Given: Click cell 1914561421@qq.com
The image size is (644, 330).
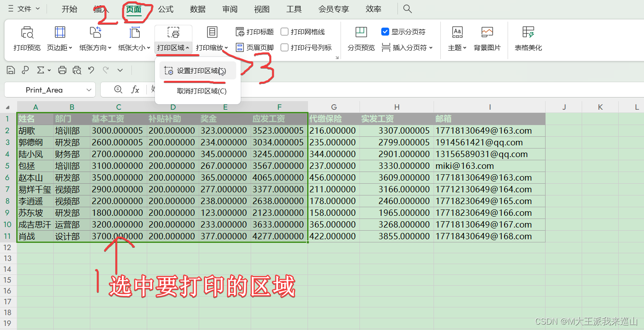Looking at the screenshot, I should (x=489, y=142).
